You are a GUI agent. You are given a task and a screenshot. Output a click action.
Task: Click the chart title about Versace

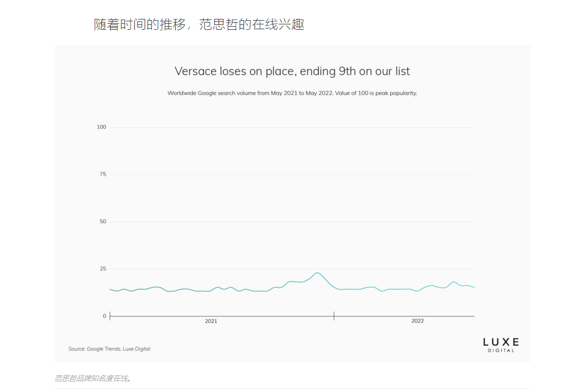[292, 71]
